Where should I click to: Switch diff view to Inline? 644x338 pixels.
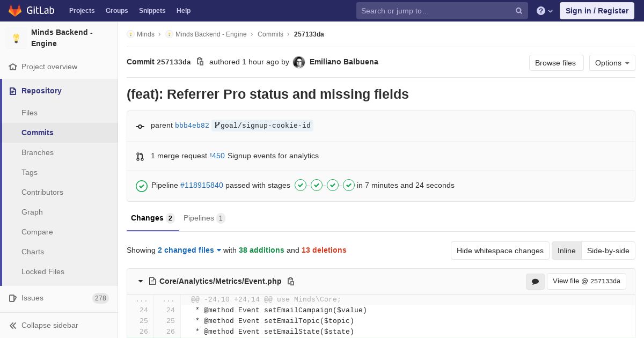tap(566, 251)
